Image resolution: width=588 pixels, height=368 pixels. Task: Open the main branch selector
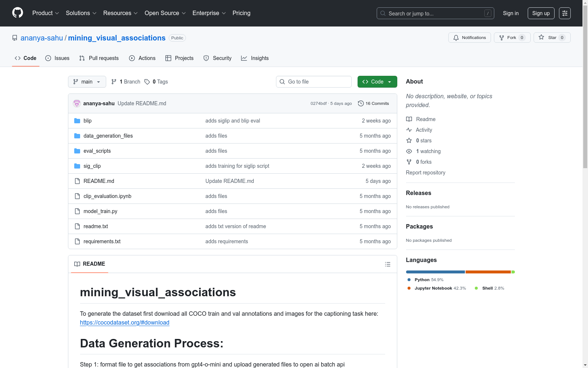click(87, 82)
